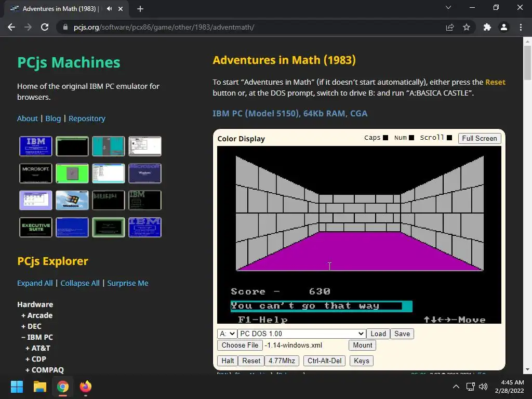Close the Adventures in Math tab

tap(121, 9)
